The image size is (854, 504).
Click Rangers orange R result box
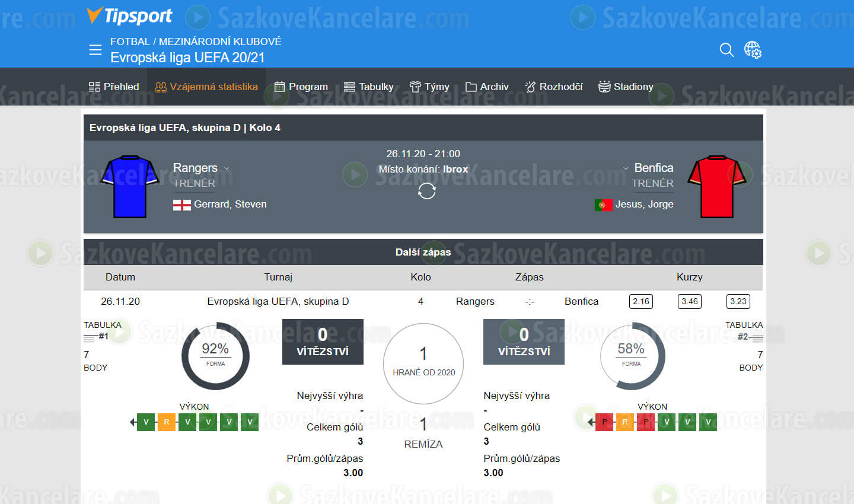(x=167, y=422)
